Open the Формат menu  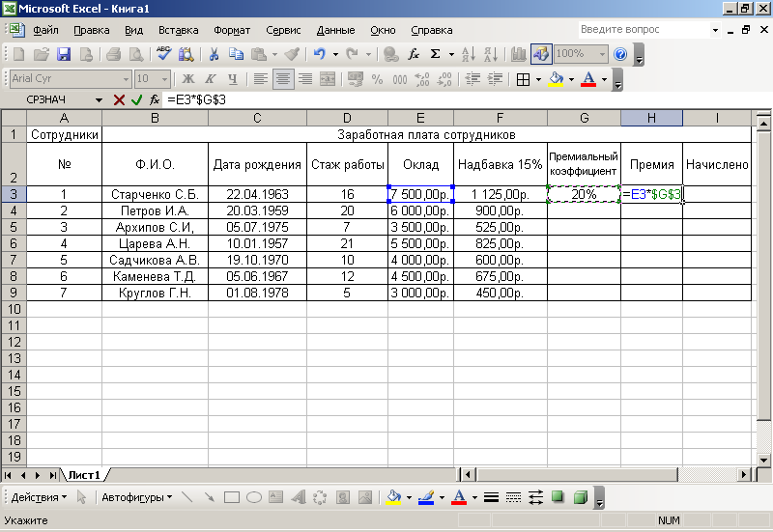tap(232, 30)
